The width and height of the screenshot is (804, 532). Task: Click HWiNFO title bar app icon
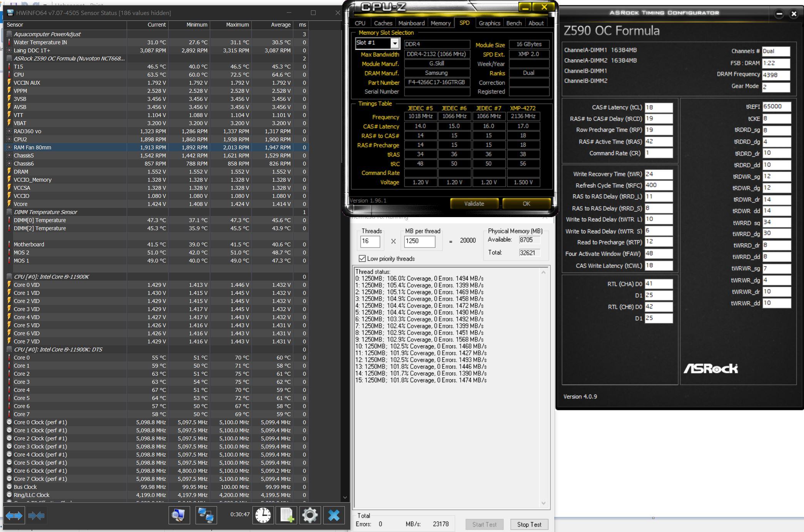point(10,13)
